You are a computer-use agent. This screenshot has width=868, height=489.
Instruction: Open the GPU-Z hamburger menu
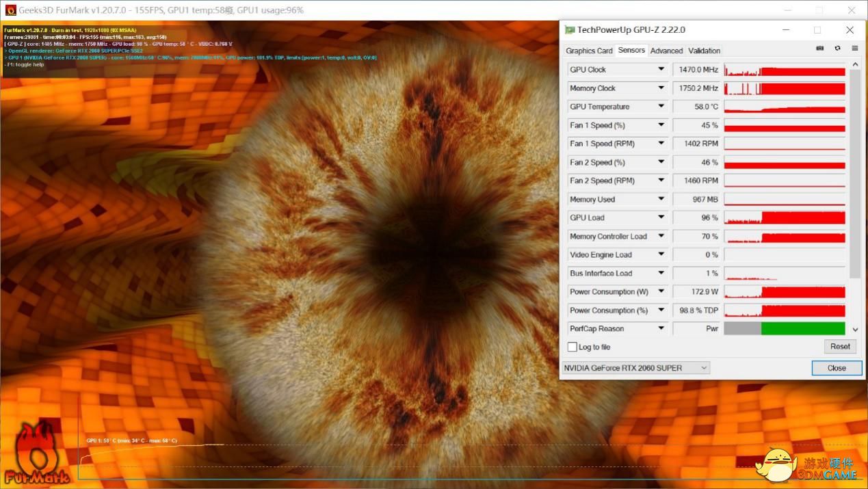(x=854, y=49)
